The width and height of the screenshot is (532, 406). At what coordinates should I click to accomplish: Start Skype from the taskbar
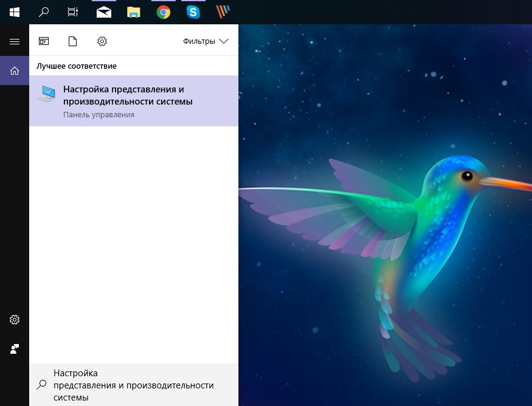(x=193, y=12)
